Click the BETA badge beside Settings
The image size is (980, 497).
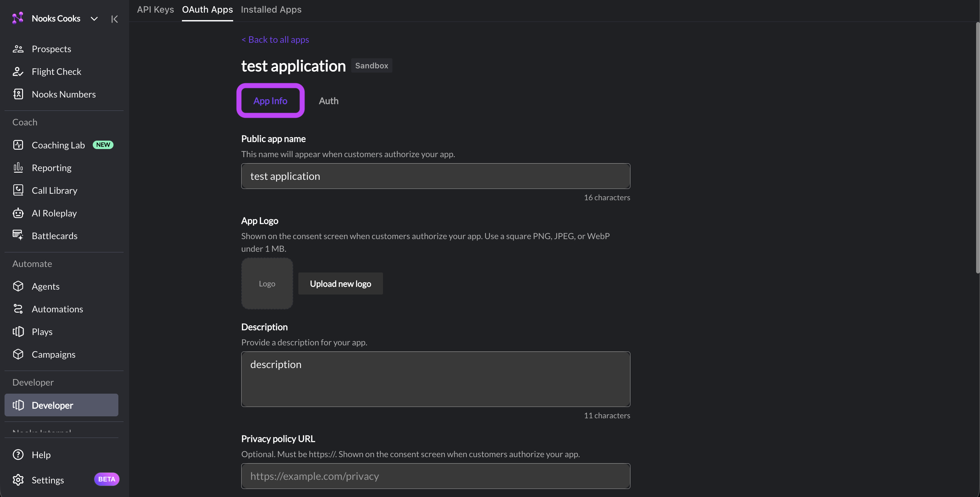coord(106,479)
